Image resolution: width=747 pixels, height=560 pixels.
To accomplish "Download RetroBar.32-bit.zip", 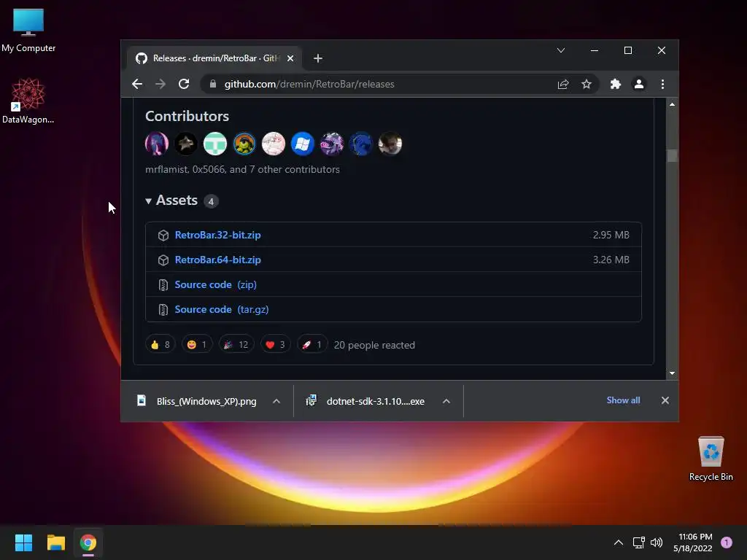I will pos(217,236).
